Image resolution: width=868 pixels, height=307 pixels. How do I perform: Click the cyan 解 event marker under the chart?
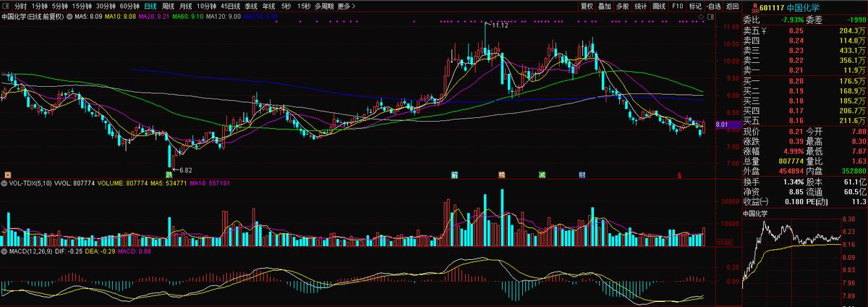pos(454,174)
